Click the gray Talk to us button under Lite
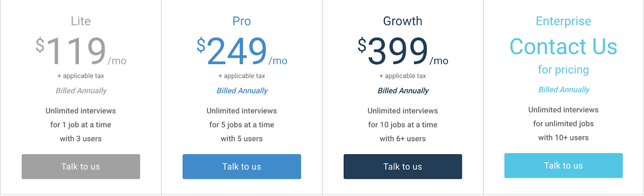The width and height of the screenshot is (644, 196). [x=81, y=167]
